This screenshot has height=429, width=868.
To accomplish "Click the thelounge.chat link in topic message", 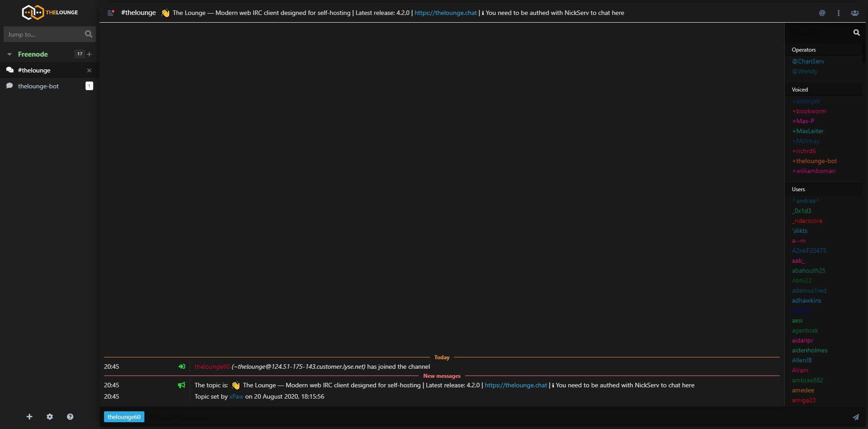I will (x=515, y=385).
